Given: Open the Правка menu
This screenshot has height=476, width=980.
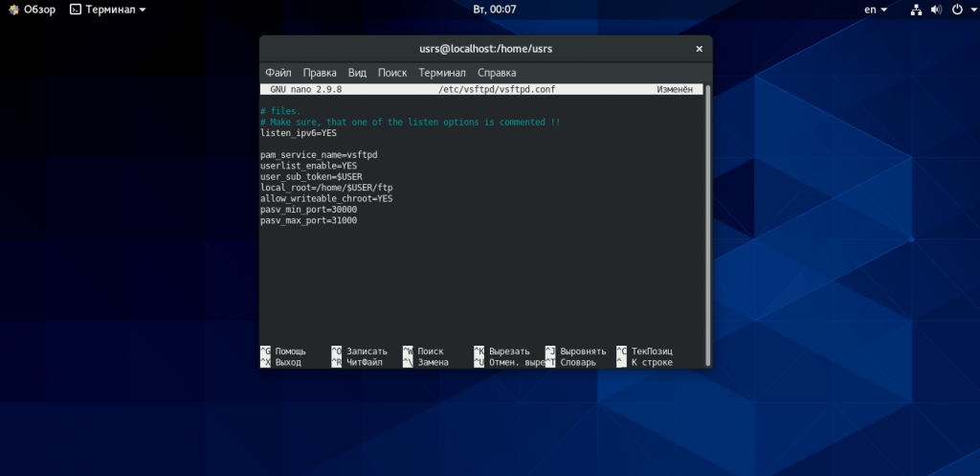Looking at the screenshot, I should coord(320,73).
